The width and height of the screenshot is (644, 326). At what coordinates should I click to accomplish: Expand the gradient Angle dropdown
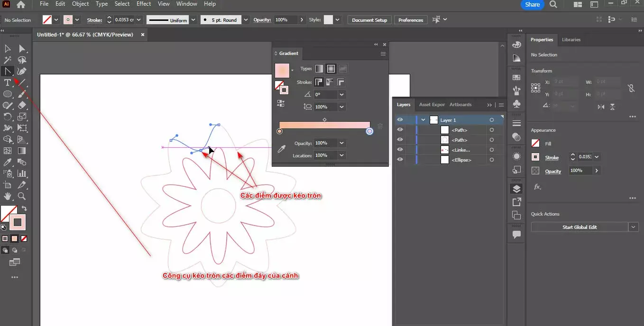click(x=341, y=94)
